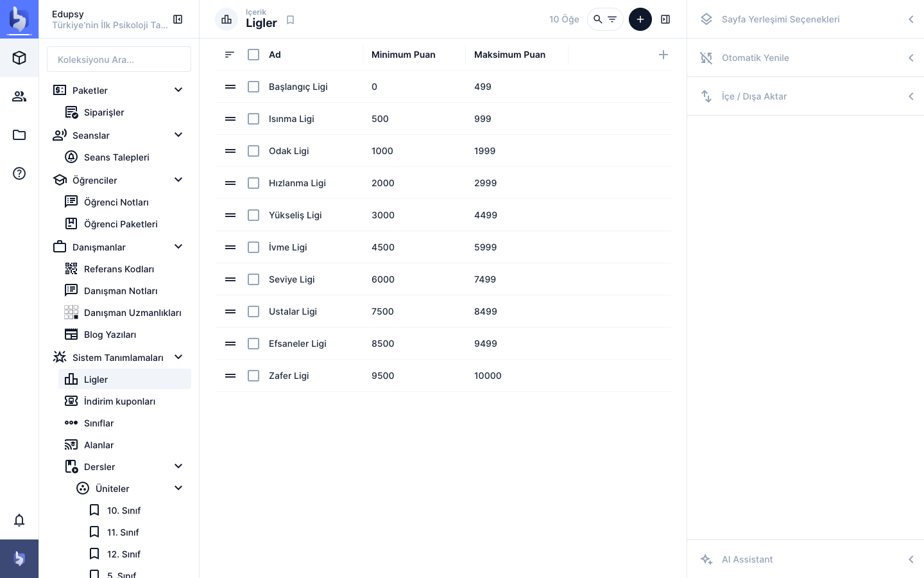Collapse the Üniteler group chevron
The height and width of the screenshot is (578, 924).
(x=178, y=488)
